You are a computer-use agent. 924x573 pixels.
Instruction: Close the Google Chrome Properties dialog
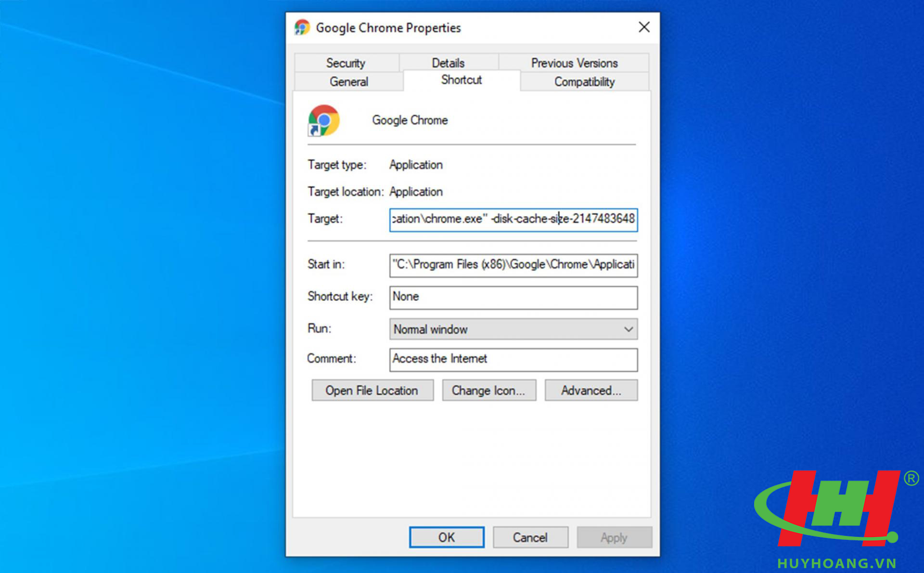644,27
